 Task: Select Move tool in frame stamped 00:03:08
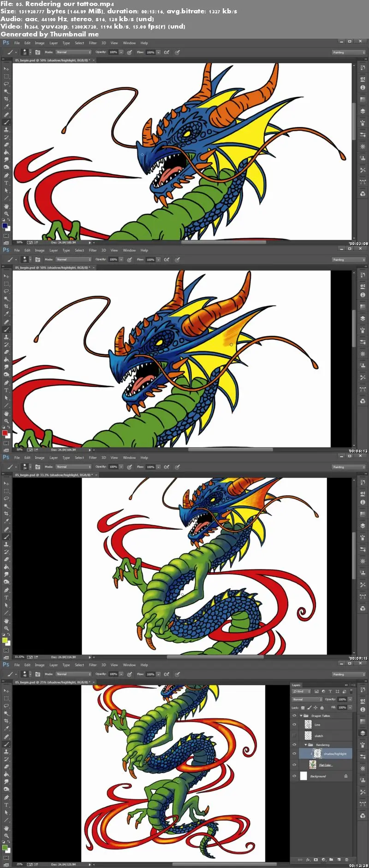coord(6,69)
